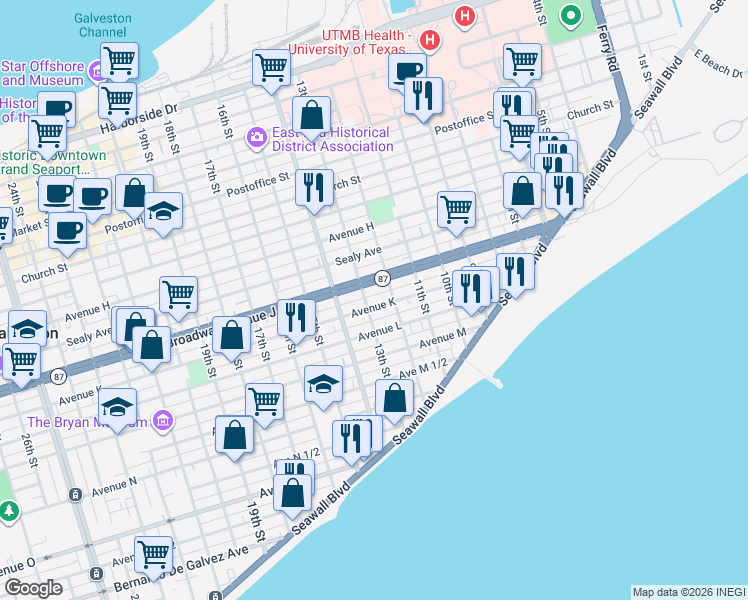Click the Star Offshore and Museum label
Screen dimensions: 748x600
pyautogui.click(x=42, y=73)
